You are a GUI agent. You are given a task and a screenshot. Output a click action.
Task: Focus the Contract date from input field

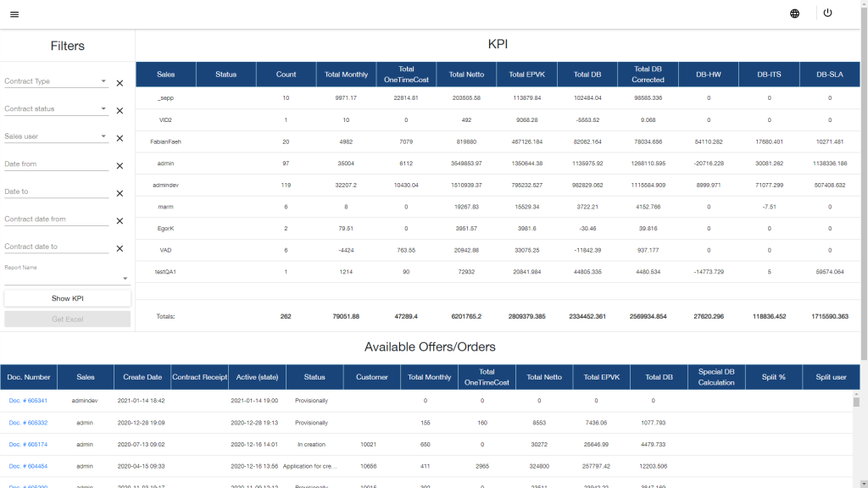tap(56, 219)
